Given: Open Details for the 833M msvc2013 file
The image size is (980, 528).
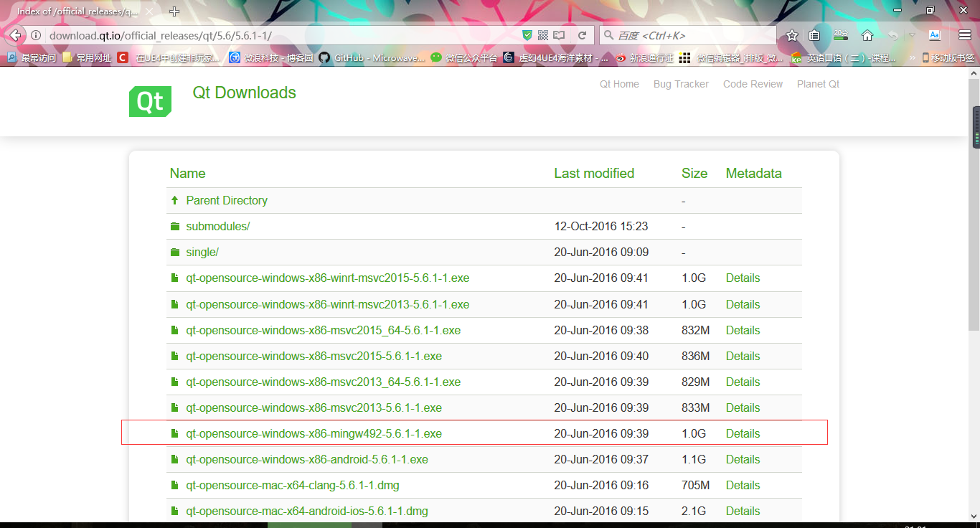Looking at the screenshot, I should point(743,408).
